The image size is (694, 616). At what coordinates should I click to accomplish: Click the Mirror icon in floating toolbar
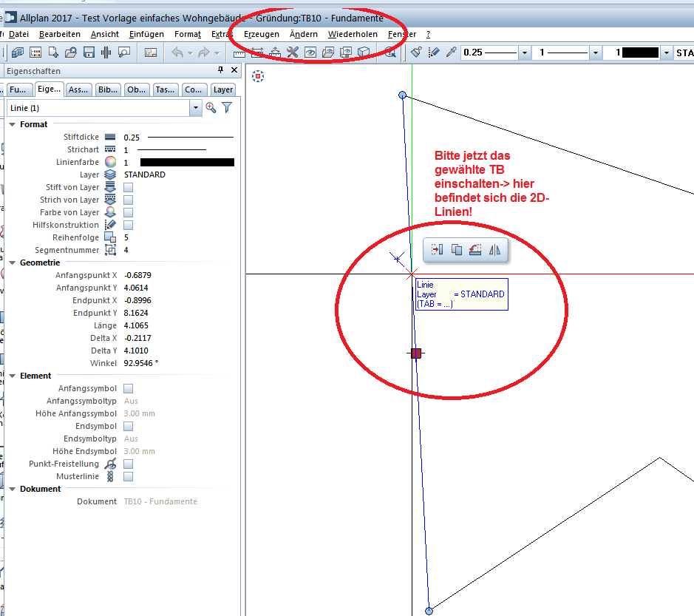(495, 250)
